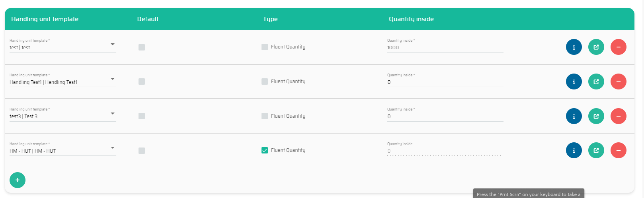644x198 pixels.
Task: Uncheck Fluent Quantity for HM - HUT row
Action: pyautogui.click(x=265, y=150)
